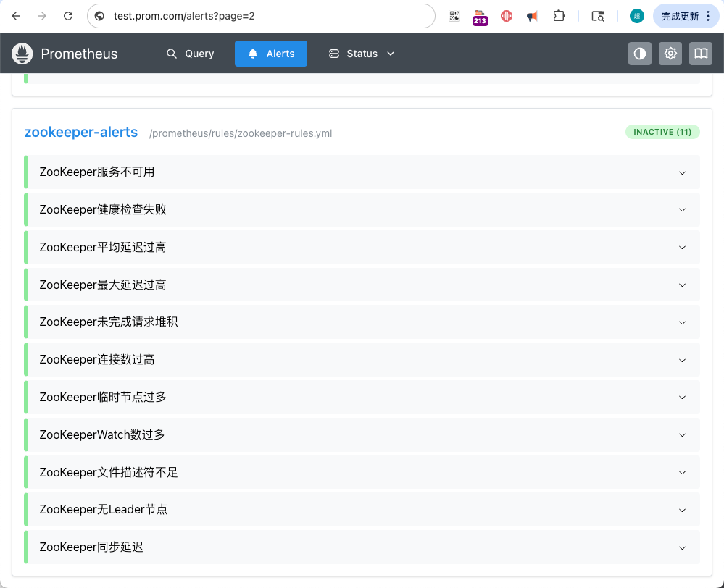Click the site info globe icon
Screen dimensions: 724x588
[x=99, y=16]
